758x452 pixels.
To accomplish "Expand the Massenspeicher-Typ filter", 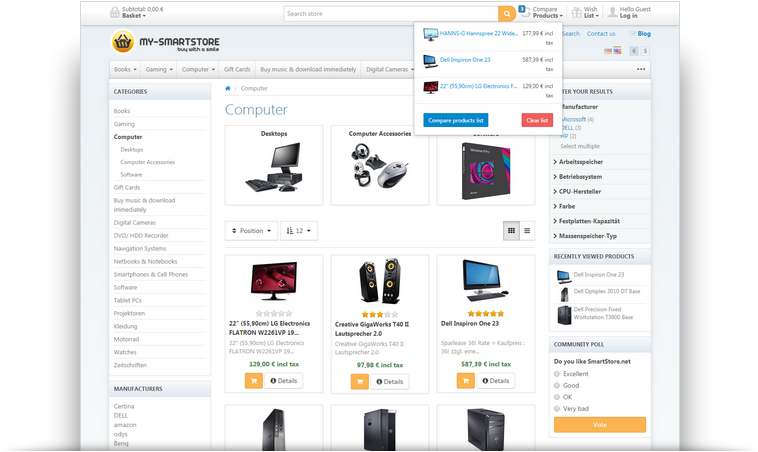I will pos(585,236).
